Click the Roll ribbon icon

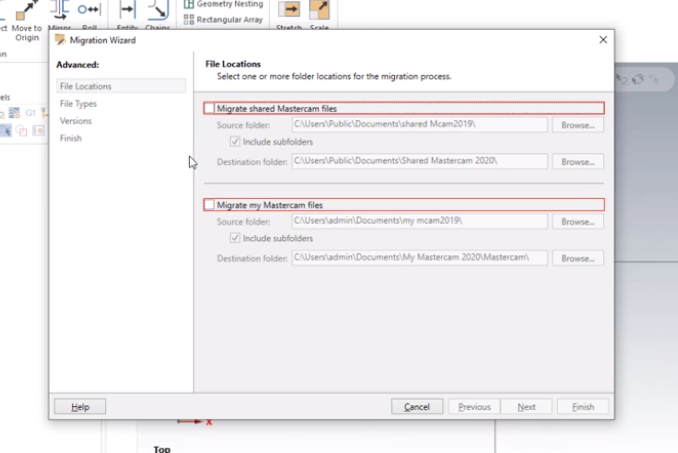(89, 10)
